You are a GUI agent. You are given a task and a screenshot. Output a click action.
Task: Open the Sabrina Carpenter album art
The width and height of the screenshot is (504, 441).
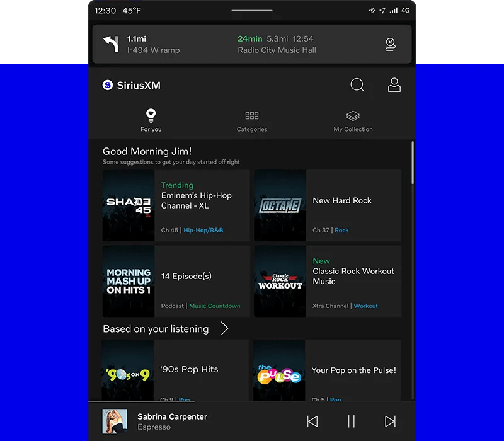click(x=115, y=421)
